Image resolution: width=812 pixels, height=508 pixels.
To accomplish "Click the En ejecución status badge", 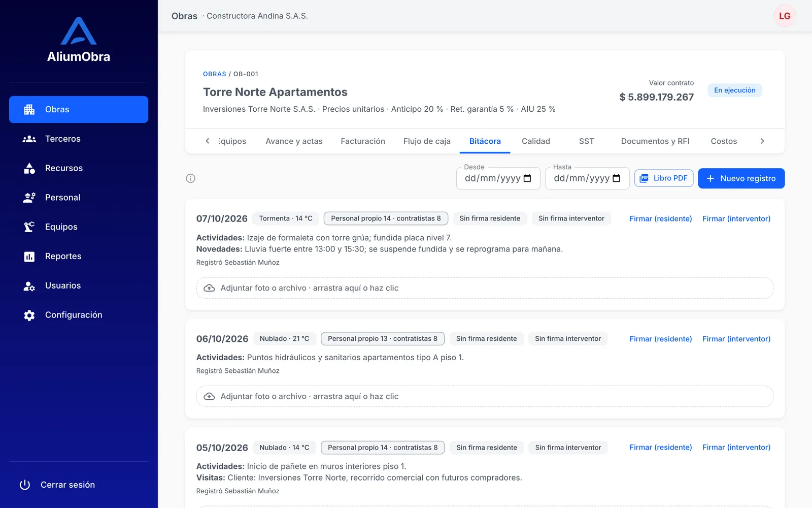I will click(x=735, y=90).
